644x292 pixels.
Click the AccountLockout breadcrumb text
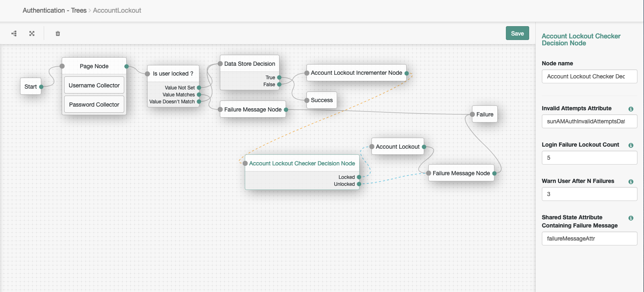pyautogui.click(x=117, y=10)
